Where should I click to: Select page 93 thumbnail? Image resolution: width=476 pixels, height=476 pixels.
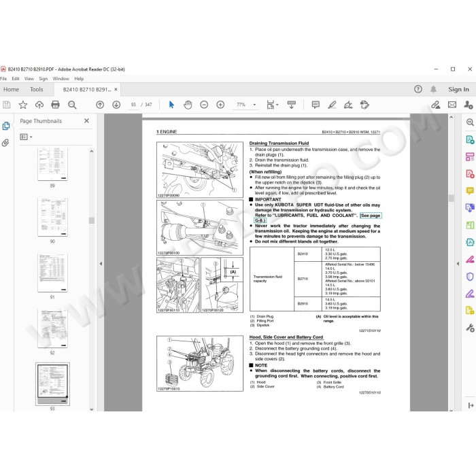pyautogui.click(x=52, y=384)
